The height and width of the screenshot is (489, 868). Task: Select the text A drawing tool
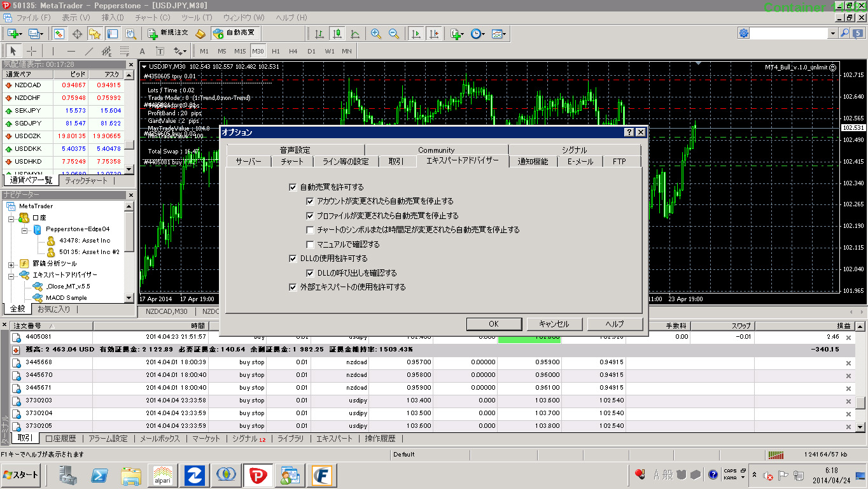pos(143,51)
